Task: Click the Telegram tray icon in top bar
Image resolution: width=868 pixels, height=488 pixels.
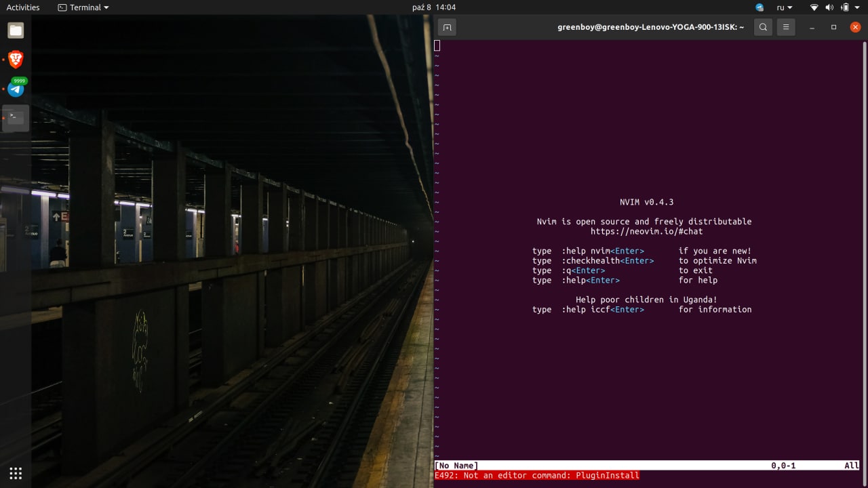Action: pos(759,7)
